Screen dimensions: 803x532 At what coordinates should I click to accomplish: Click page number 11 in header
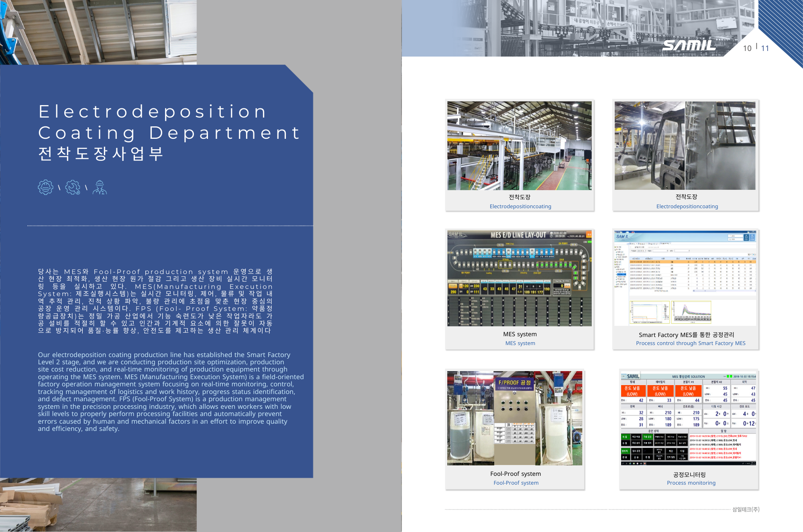765,49
